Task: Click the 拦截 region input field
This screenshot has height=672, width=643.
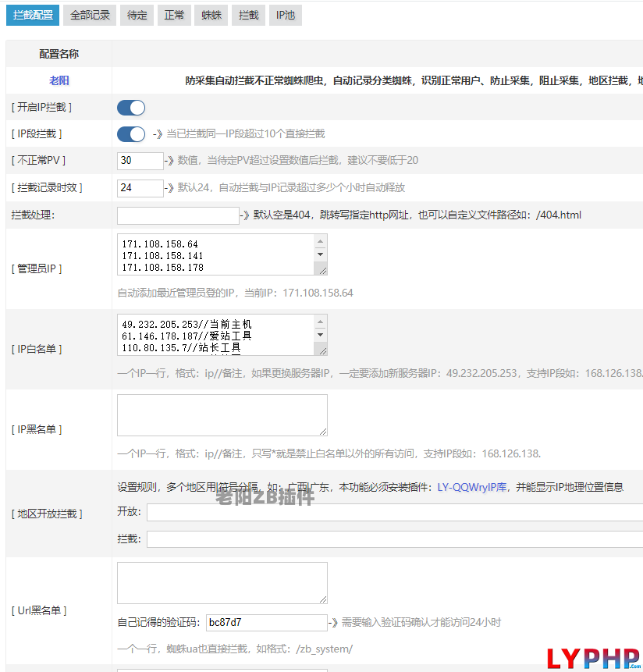Action: pos(395,539)
